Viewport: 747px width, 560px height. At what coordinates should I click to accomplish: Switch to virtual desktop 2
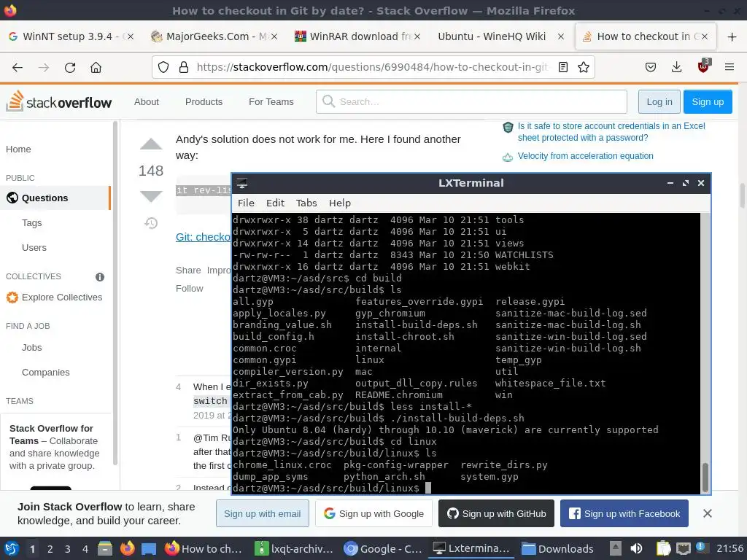(x=50, y=548)
